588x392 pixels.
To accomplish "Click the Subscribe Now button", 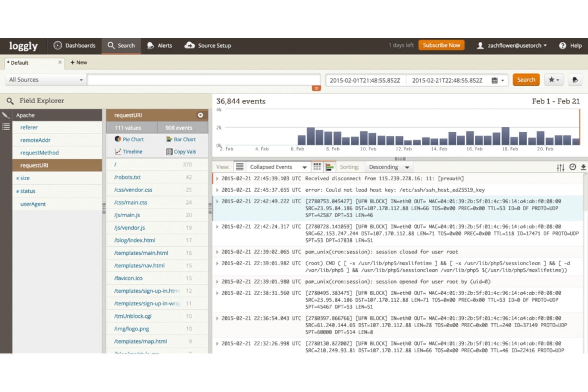I will click(441, 45).
